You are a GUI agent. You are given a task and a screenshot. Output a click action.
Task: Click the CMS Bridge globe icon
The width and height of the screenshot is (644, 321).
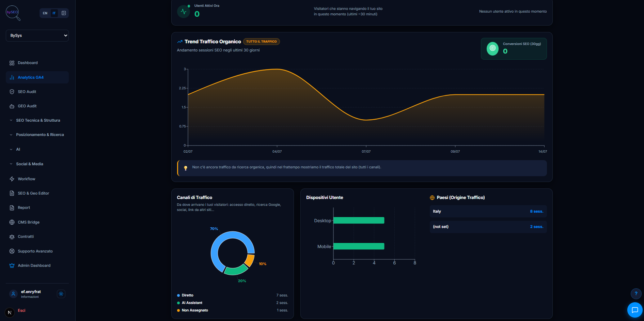[x=12, y=222]
